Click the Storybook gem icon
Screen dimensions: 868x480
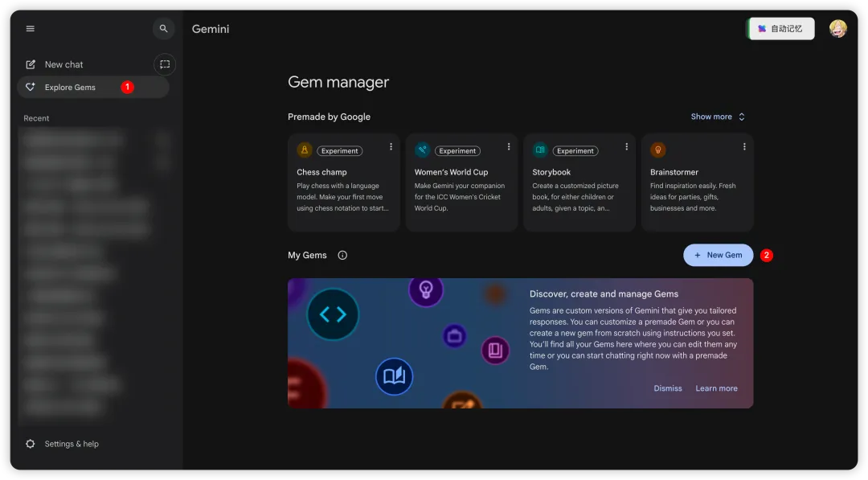[540, 150]
